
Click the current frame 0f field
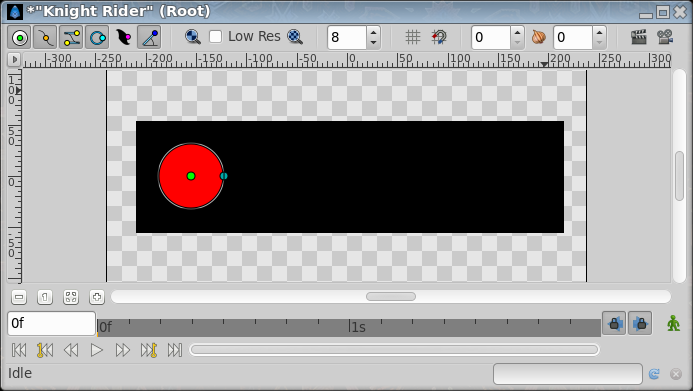(51, 323)
